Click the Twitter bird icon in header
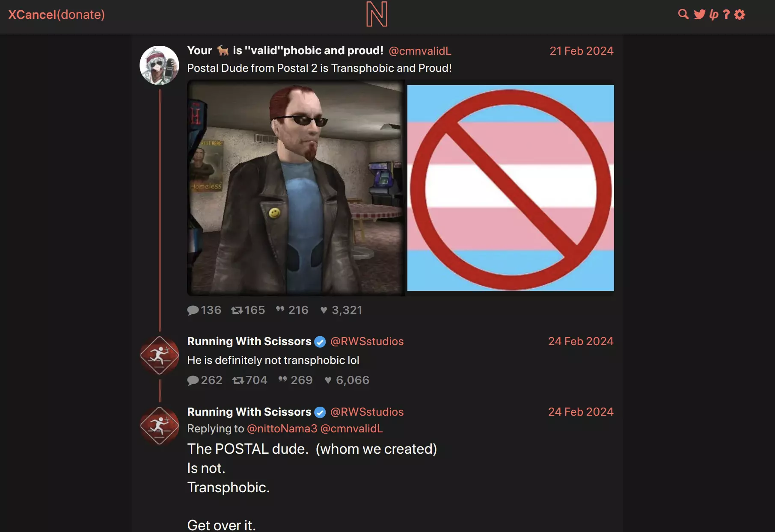The image size is (775, 532). click(x=700, y=15)
